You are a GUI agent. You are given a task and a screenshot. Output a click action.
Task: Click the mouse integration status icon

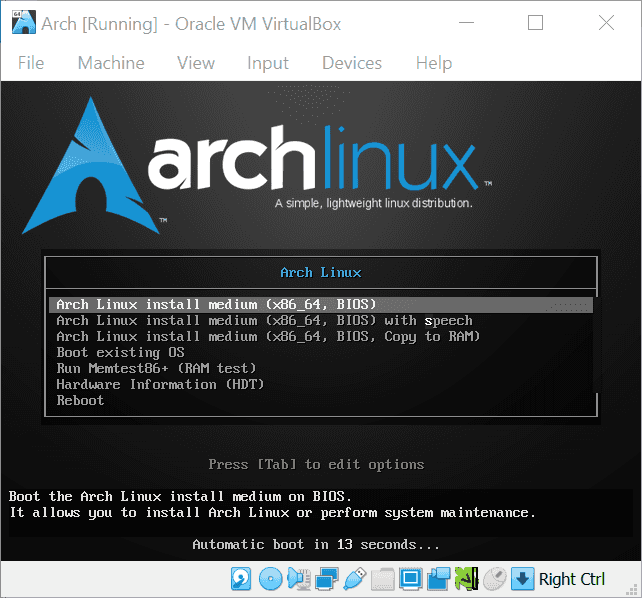495,579
